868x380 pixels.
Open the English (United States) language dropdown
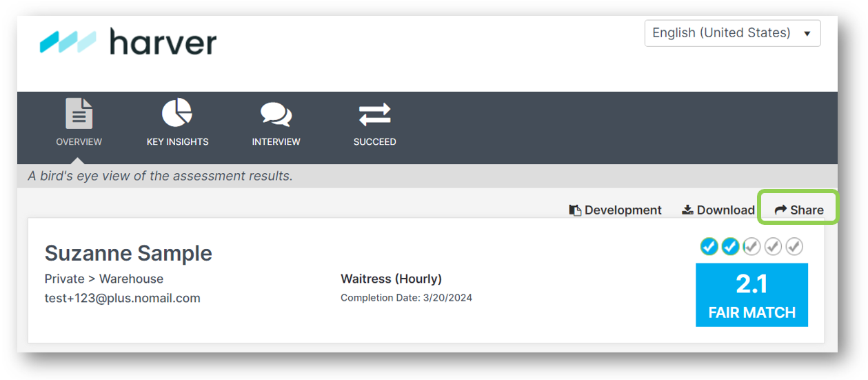click(x=732, y=33)
